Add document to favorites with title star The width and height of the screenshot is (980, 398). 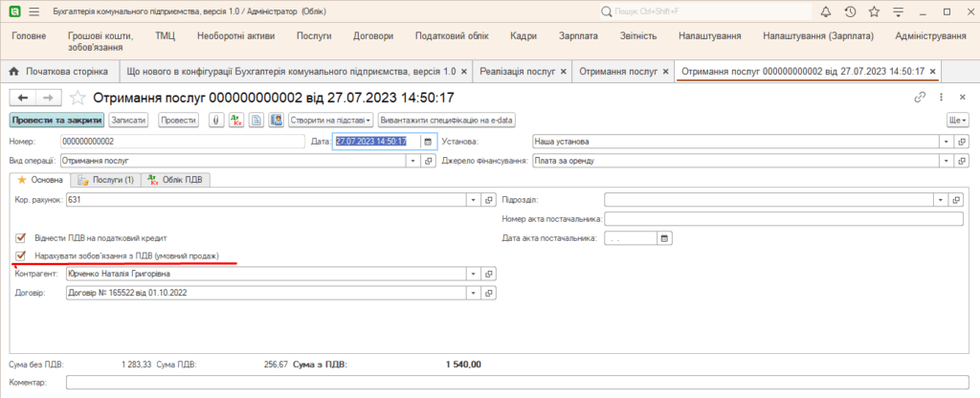click(x=78, y=98)
